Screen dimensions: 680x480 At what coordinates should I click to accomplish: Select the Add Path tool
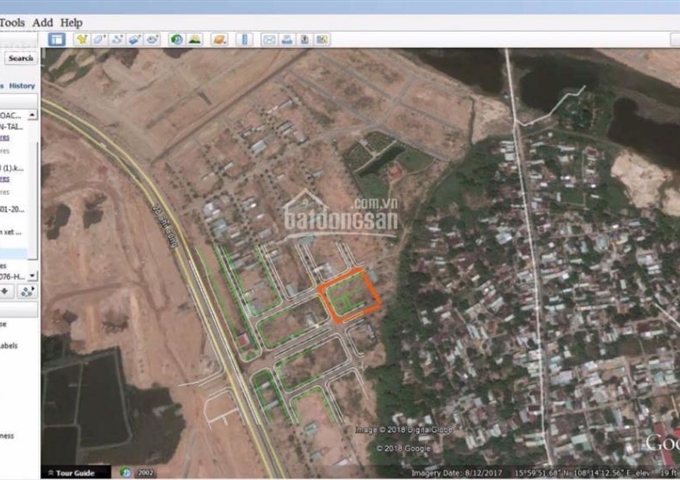tap(117, 39)
